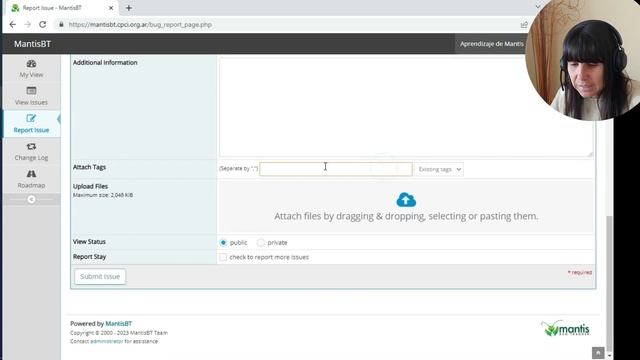Click the site lock icon in the address bar
This screenshot has height=360, width=640.
(61, 24)
